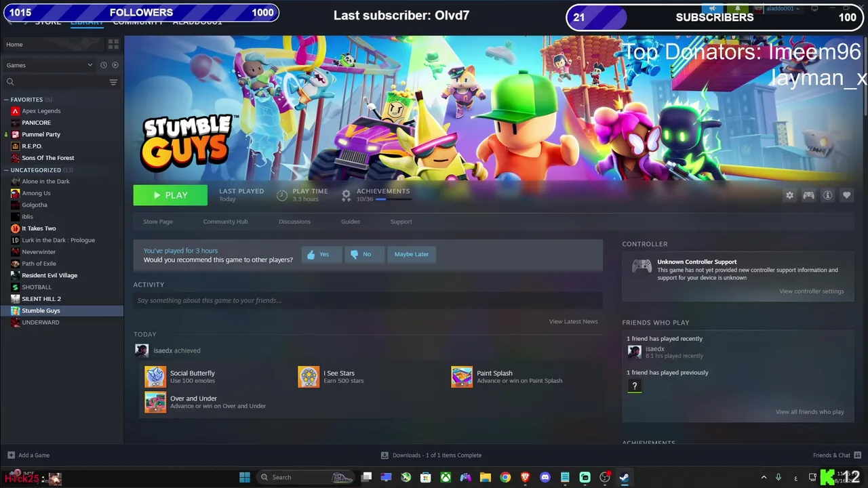The image size is (868, 488).
Task: Click the Paint Splash achievement icon
Action: pos(462,377)
